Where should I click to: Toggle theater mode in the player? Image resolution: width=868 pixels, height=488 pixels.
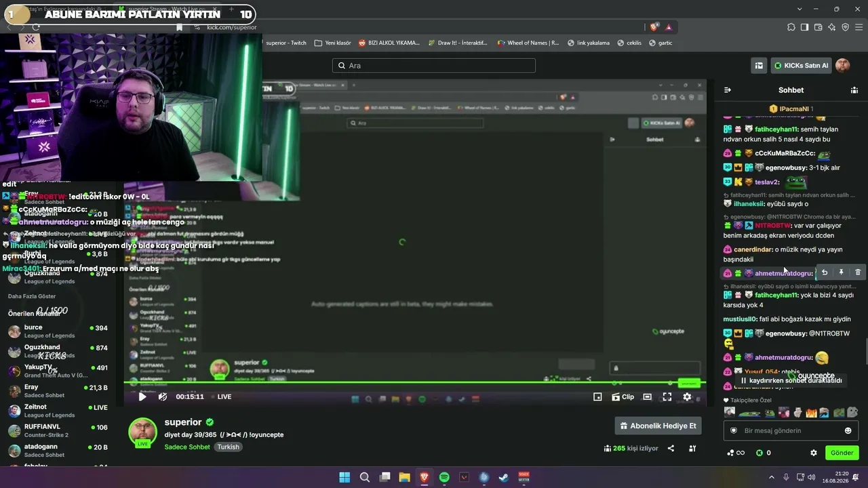tap(648, 396)
